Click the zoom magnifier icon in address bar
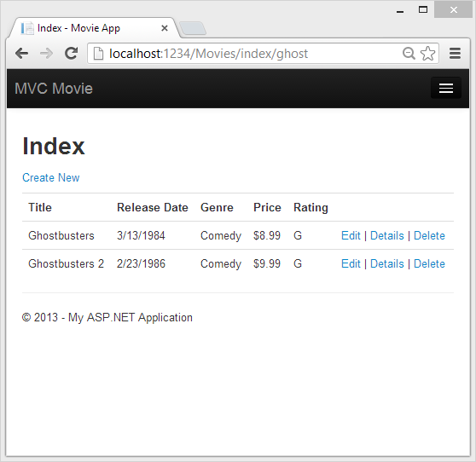Screen dimensions: 476x462 (x=409, y=54)
